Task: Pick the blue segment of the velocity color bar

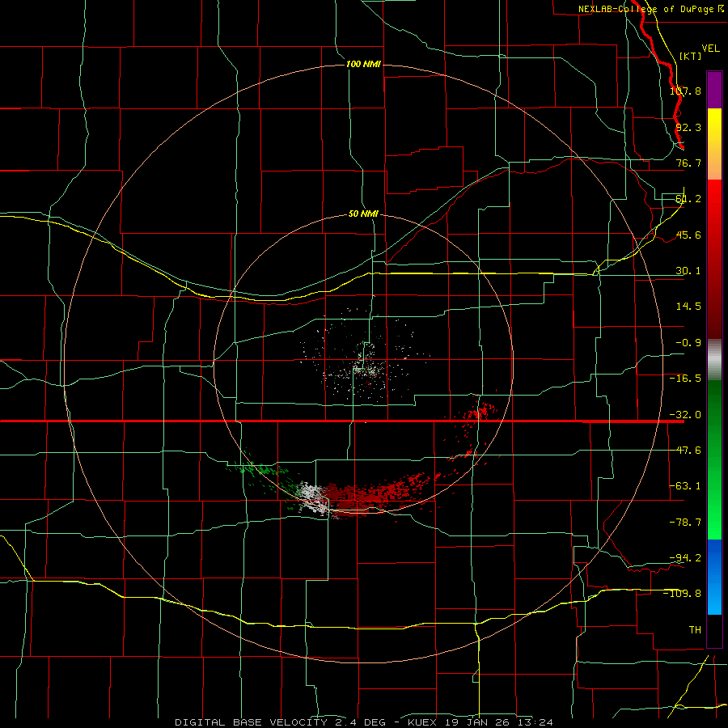Action: 714,577
